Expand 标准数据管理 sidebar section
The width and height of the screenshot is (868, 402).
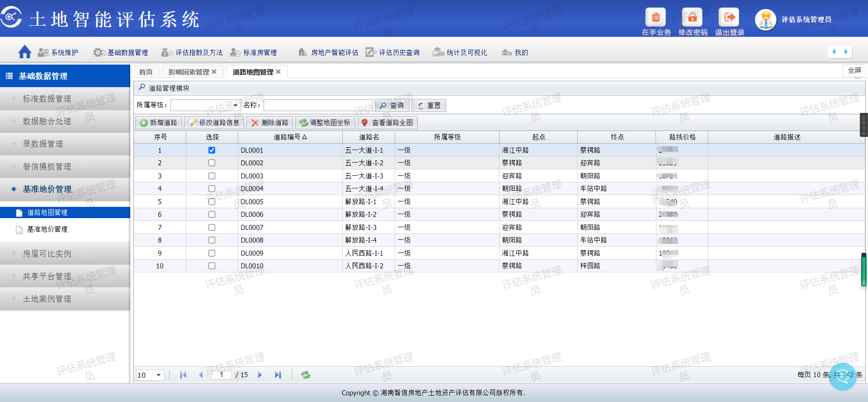pos(65,98)
